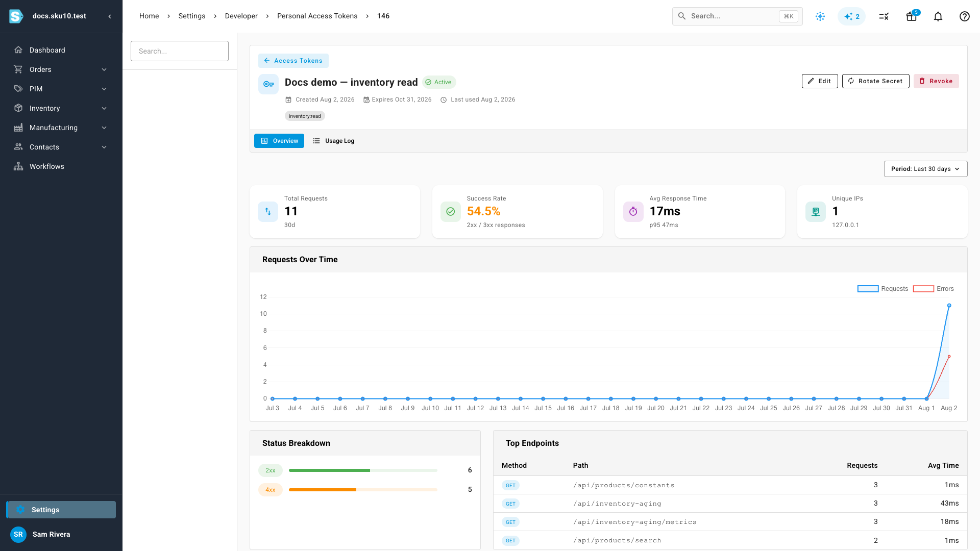
Task: Click the Orders cart icon
Action: click(x=18, y=69)
